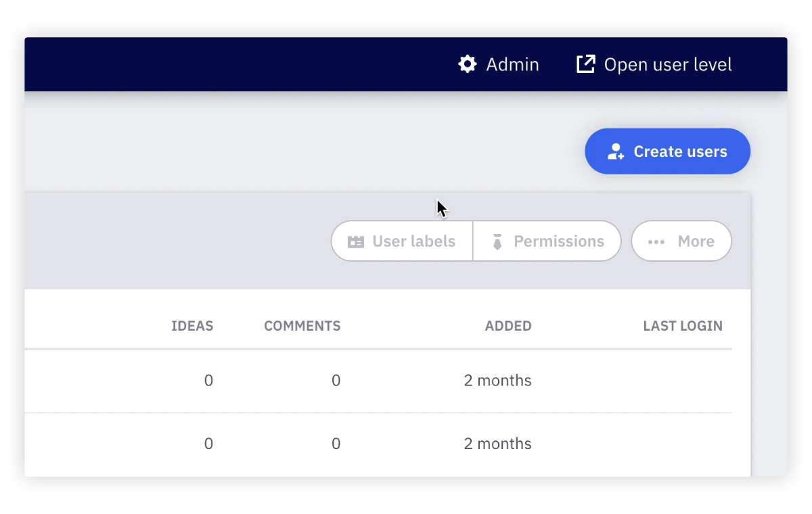812x514 pixels.
Task: Click the Permissions tie icon
Action: pos(497,241)
